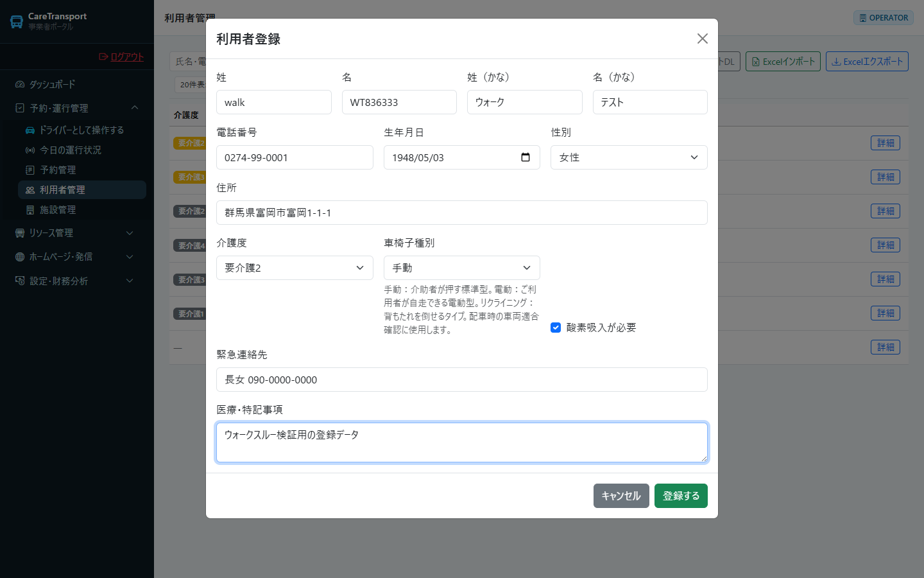Viewport: 924px width, 578px height.
Task: Open 施設管理 in the sidebar
Action: click(x=82, y=209)
